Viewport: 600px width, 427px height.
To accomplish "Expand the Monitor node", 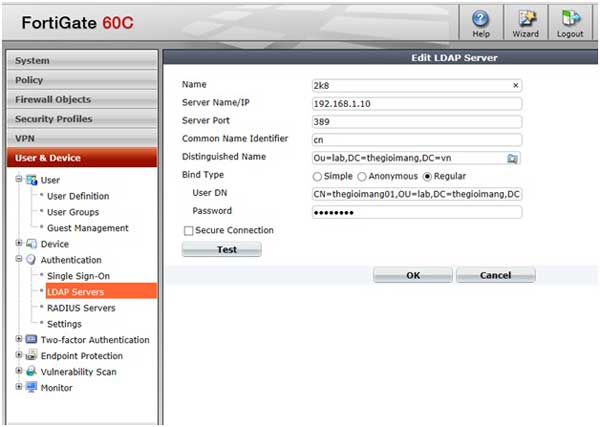I will (x=18, y=386).
